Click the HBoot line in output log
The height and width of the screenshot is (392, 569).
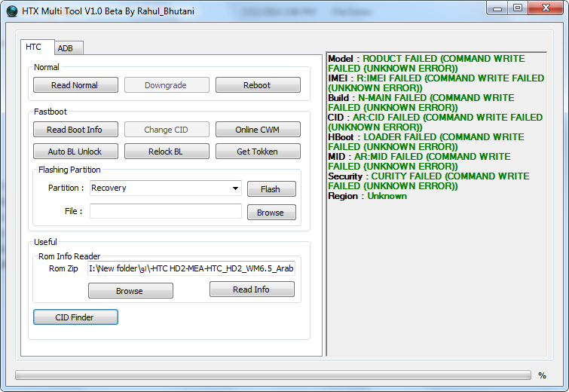pos(426,142)
